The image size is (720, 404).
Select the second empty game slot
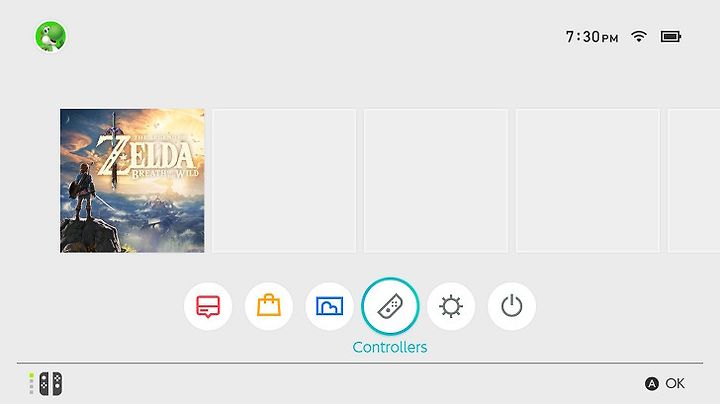point(436,181)
